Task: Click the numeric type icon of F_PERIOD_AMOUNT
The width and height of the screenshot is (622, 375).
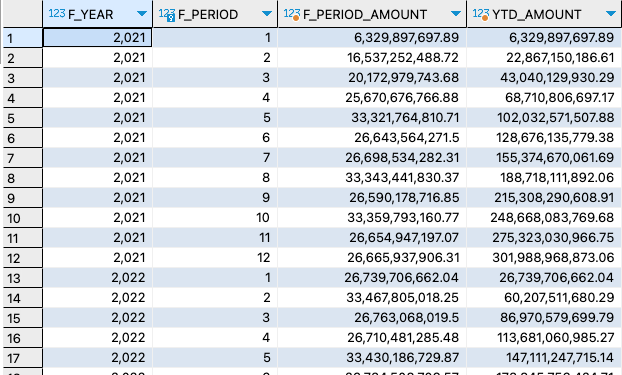Action: tap(292, 14)
